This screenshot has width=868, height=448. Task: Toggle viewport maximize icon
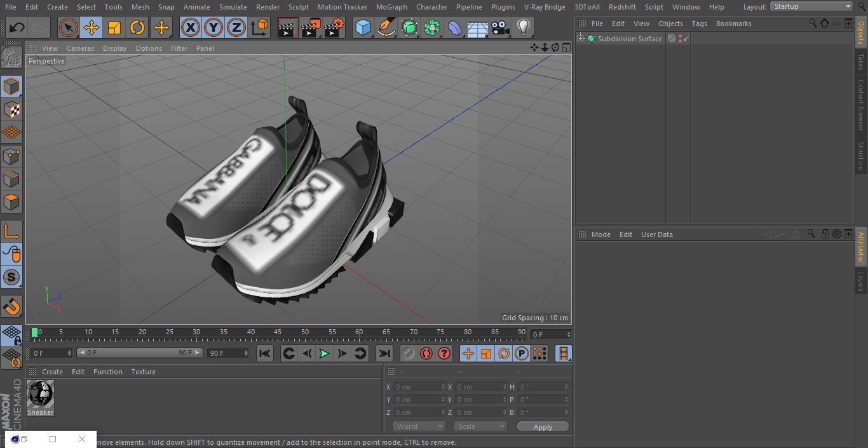566,48
